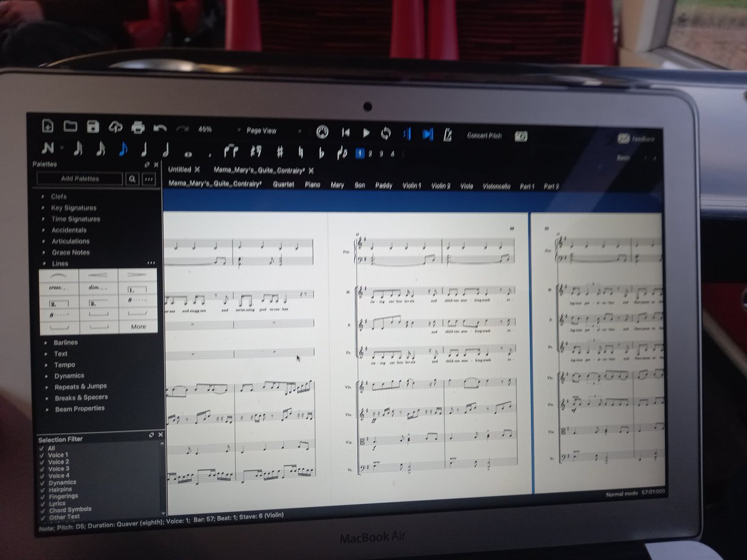This screenshot has width=747, height=560.
Task: Print the score with the printer icon
Action: pyautogui.click(x=138, y=128)
